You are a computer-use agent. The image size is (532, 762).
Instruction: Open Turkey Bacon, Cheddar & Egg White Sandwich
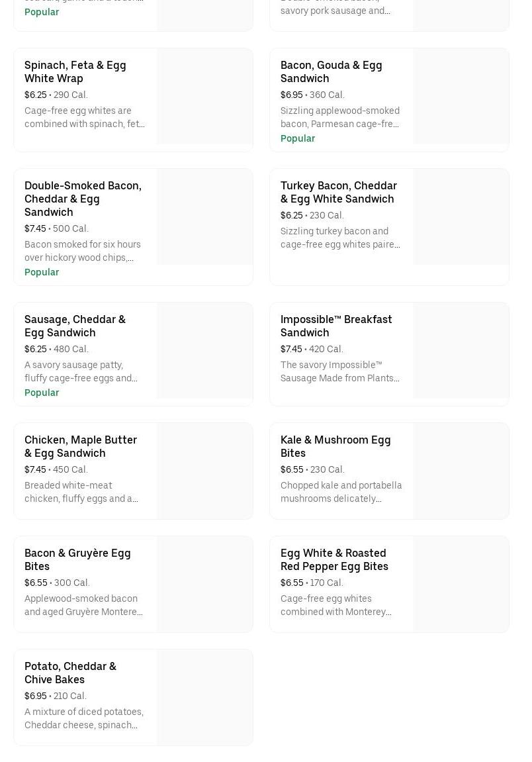[x=338, y=192]
